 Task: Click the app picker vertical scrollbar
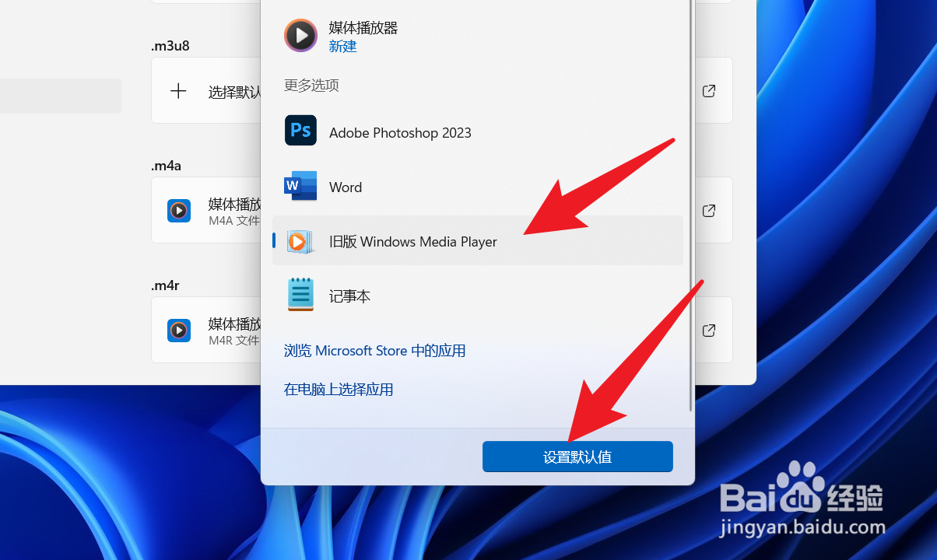click(x=690, y=206)
